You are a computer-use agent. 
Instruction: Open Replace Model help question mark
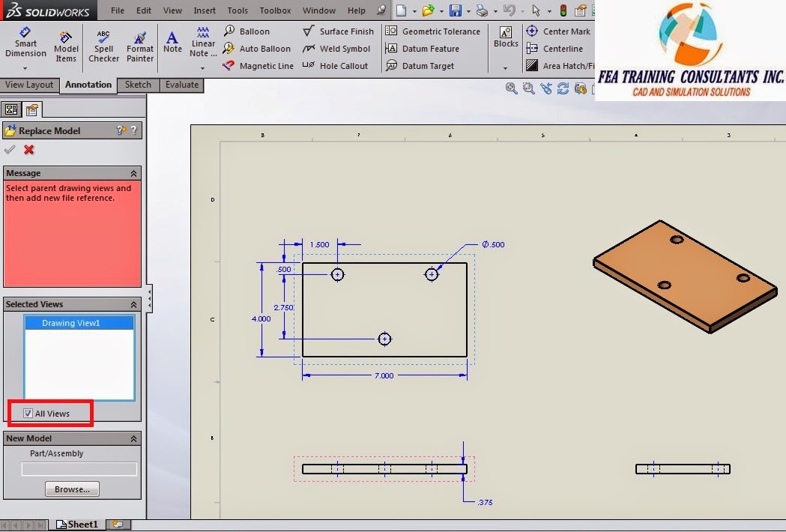click(134, 130)
